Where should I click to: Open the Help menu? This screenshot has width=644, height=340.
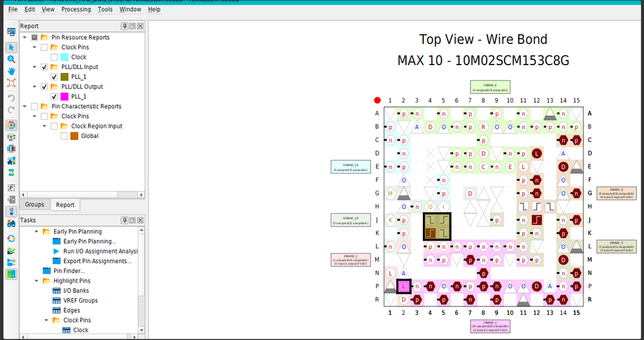tap(154, 9)
